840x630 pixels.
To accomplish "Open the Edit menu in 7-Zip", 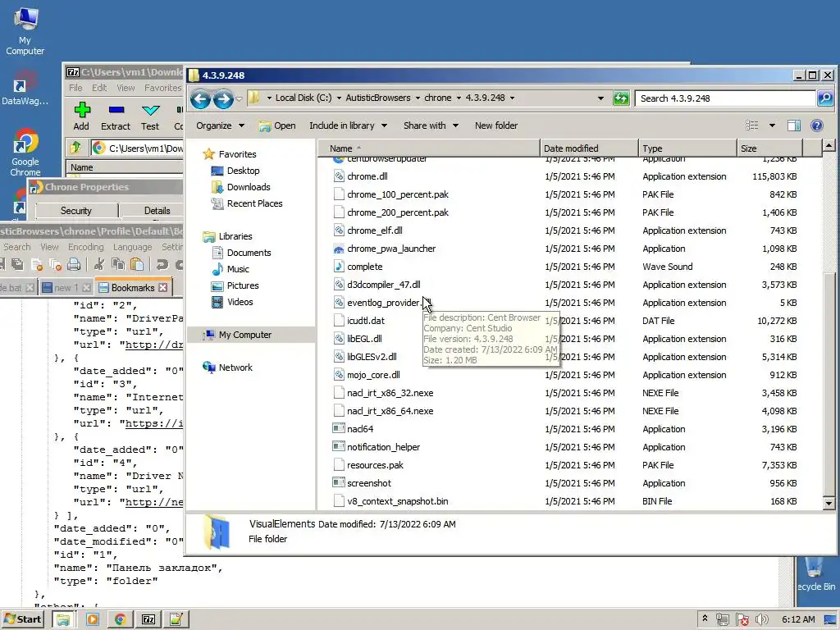I will pyautogui.click(x=99, y=88).
